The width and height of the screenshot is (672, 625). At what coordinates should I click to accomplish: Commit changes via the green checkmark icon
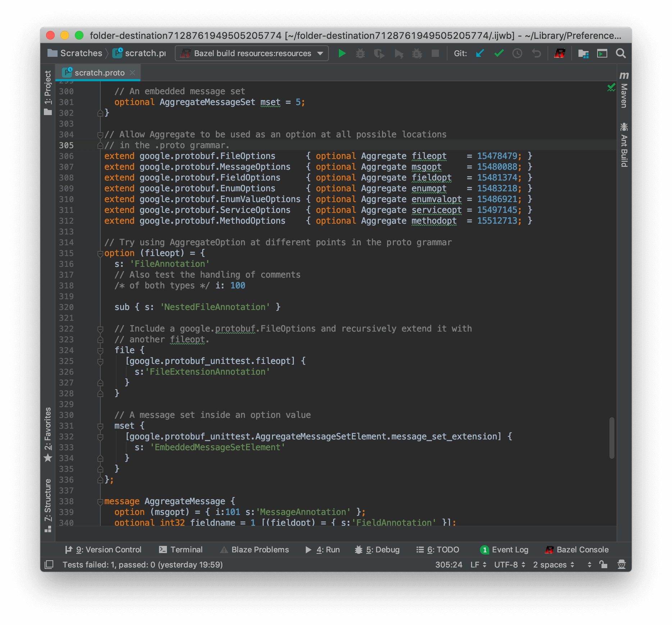(499, 53)
